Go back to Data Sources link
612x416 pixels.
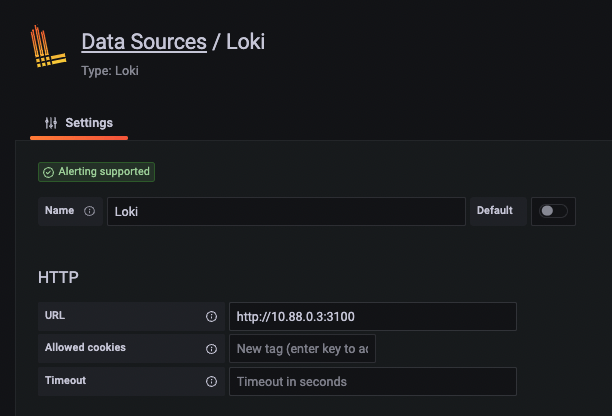143,42
